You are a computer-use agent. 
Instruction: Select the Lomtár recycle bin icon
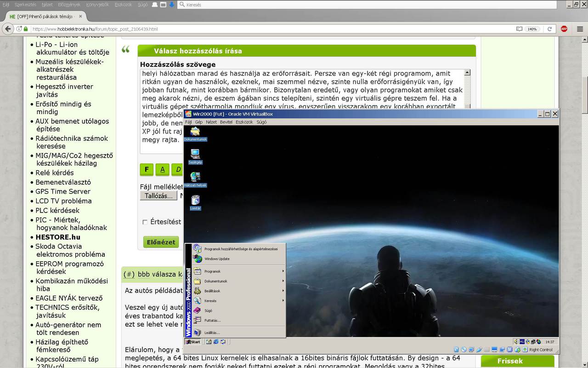195,202
